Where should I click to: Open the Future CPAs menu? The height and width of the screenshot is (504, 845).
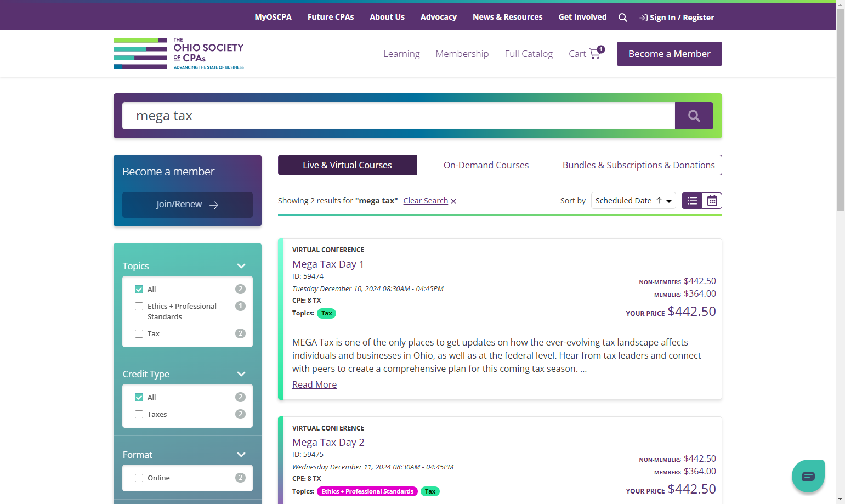tap(331, 17)
